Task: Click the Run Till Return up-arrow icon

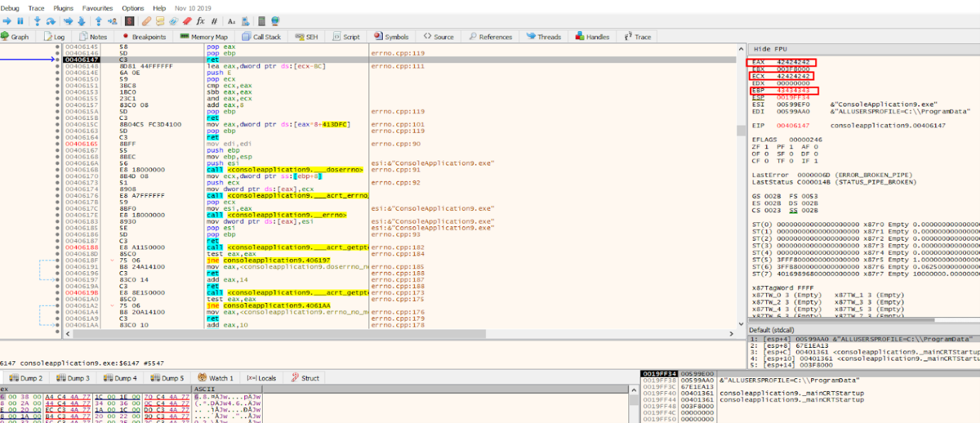Action: tap(99, 21)
